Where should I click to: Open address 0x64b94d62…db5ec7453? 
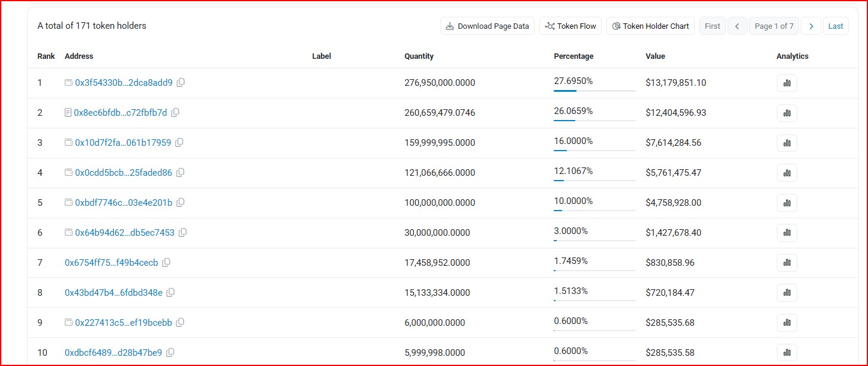click(x=125, y=233)
